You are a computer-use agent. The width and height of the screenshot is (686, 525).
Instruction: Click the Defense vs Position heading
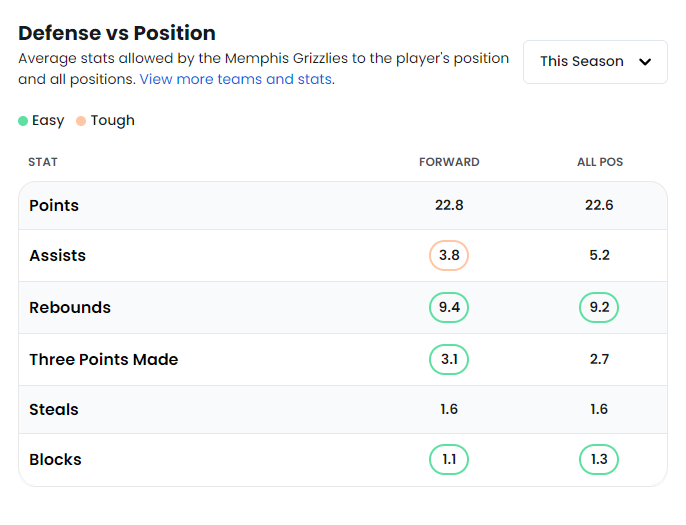[117, 33]
